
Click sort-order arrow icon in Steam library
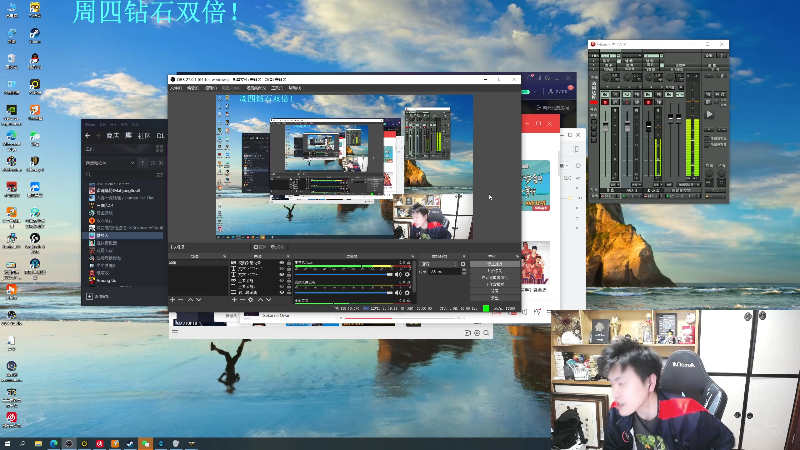pos(143,163)
